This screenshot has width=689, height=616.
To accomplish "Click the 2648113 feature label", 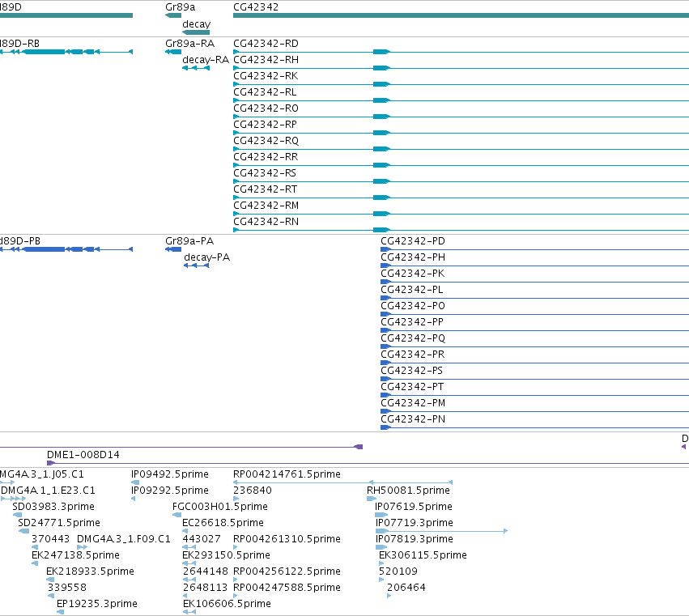I will tap(205, 588).
